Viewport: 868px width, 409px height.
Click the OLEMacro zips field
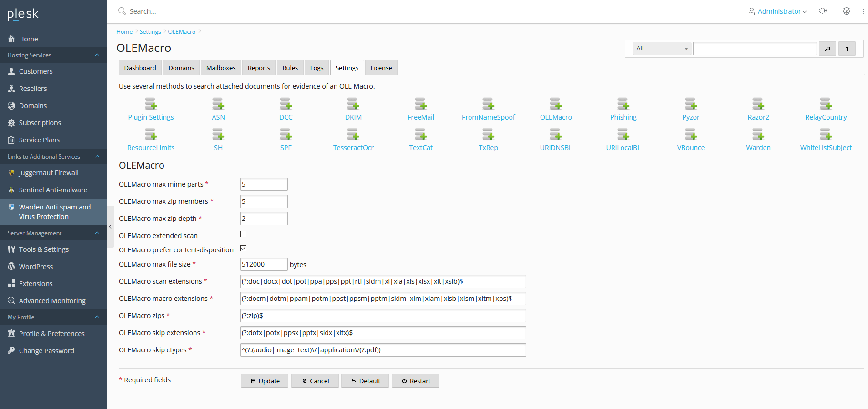click(383, 316)
